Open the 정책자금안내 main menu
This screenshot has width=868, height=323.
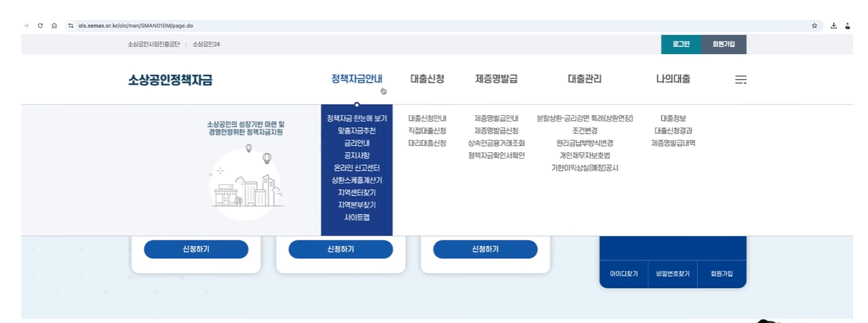pyautogui.click(x=357, y=79)
